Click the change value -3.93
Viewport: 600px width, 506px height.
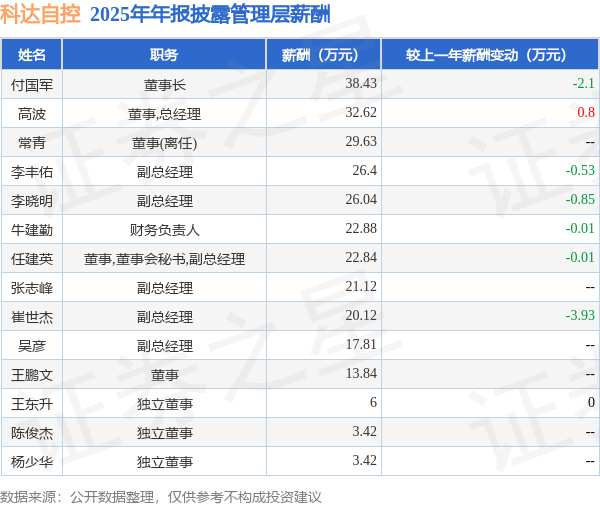(x=580, y=316)
